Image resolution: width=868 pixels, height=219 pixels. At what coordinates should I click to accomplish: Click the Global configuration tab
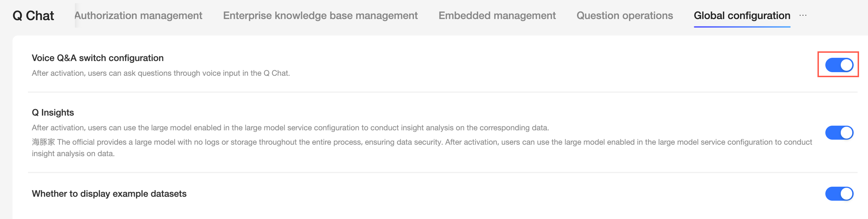pos(742,15)
